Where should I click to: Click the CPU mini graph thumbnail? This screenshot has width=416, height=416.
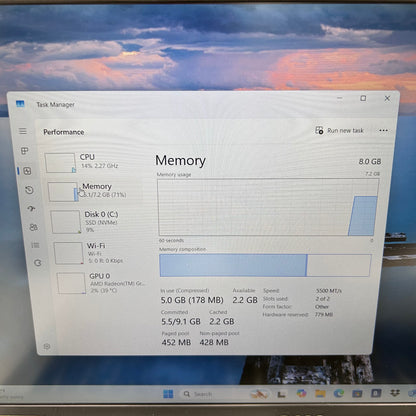[60, 163]
